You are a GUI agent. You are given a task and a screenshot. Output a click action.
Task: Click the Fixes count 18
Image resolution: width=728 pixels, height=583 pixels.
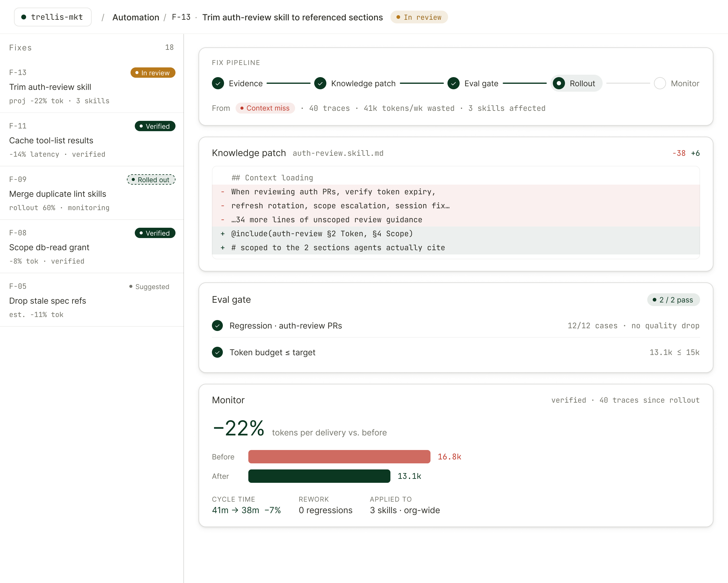(169, 47)
